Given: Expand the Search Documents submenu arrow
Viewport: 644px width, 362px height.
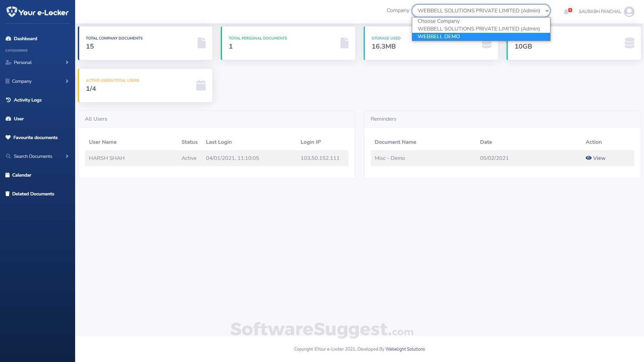Looking at the screenshot, I should [67, 156].
